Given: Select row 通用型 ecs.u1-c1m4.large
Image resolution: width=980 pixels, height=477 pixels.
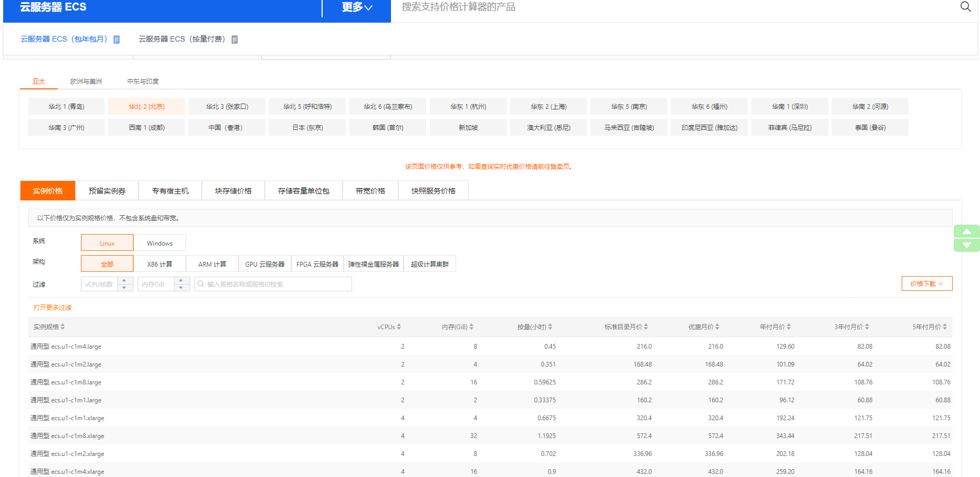Looking at the screenshot, I should pos(490,346).
